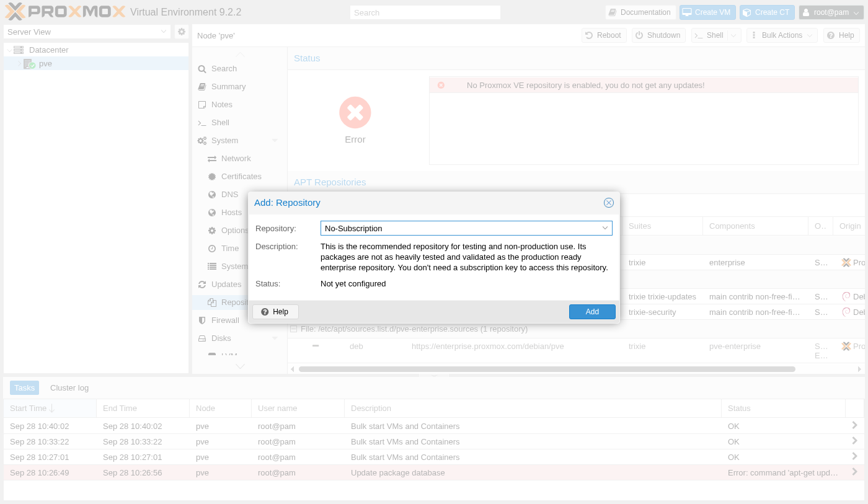Open the Time page
The height and width of the screenshot is (504, 868).
(230, 249)
